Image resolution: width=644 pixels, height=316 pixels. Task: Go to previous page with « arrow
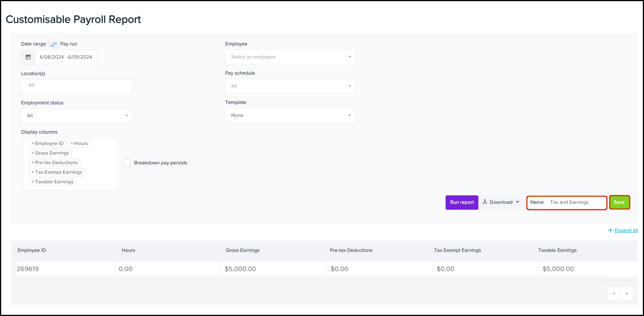pyautogui.click(x=614, y=293)
